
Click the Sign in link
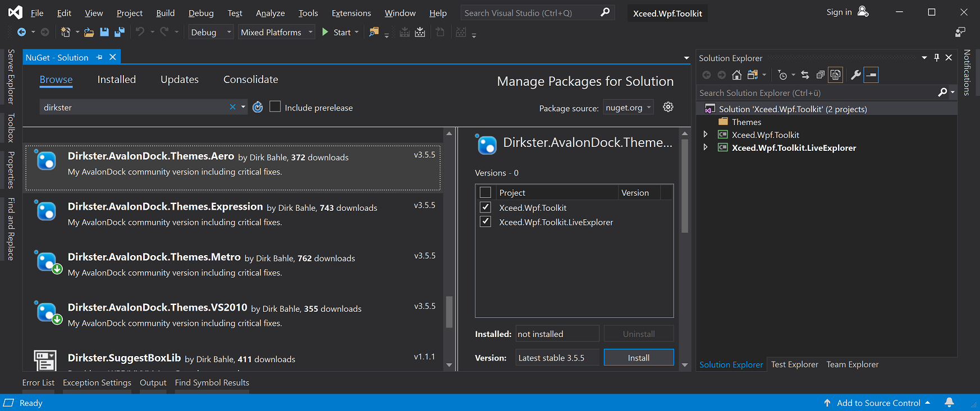tap(839, 12)
